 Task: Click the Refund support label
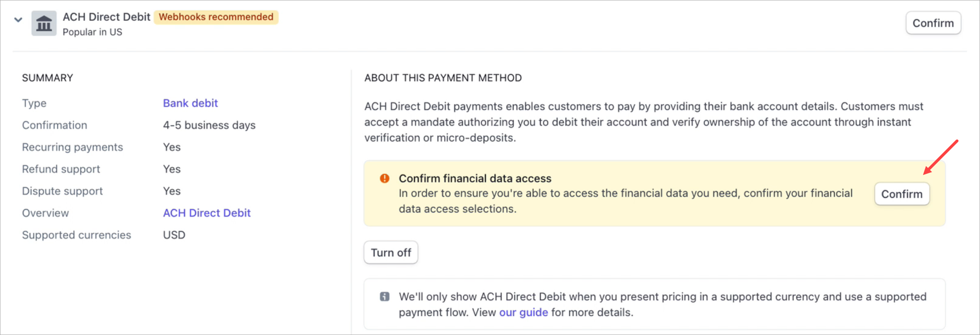click(x=61, y=169)
